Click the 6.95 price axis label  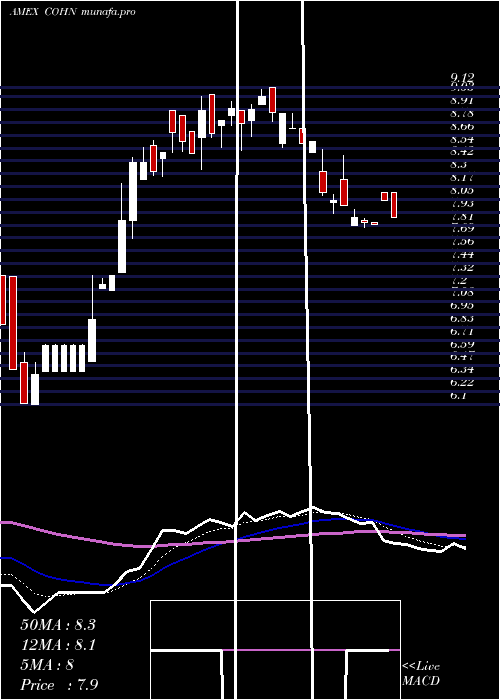[x=462, y=306]
